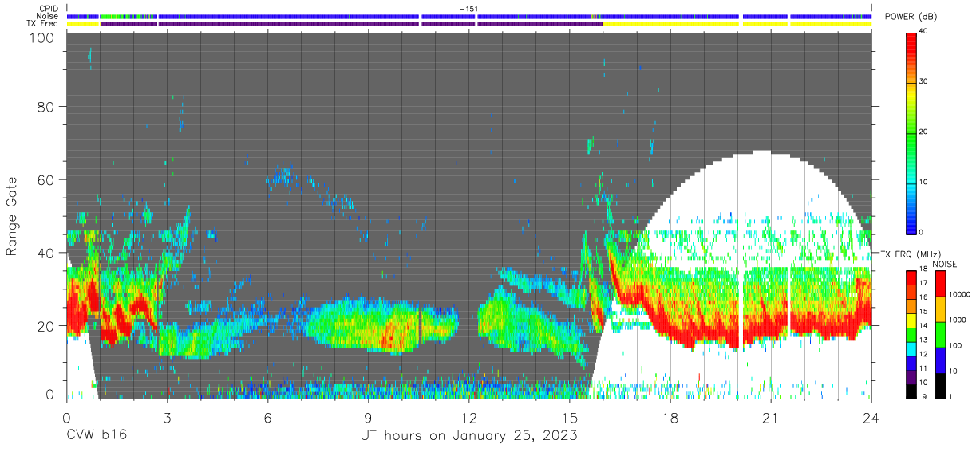Click the TX frequency color legend bar

coord(911,334)
